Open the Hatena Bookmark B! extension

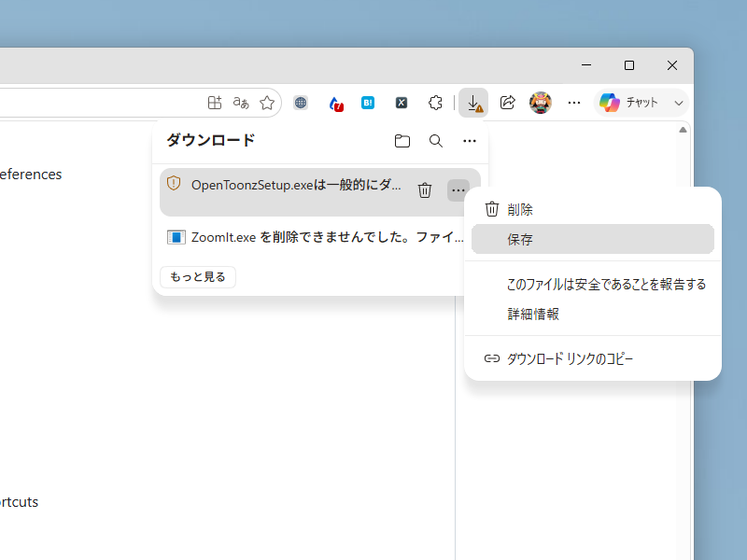point(368,103)
